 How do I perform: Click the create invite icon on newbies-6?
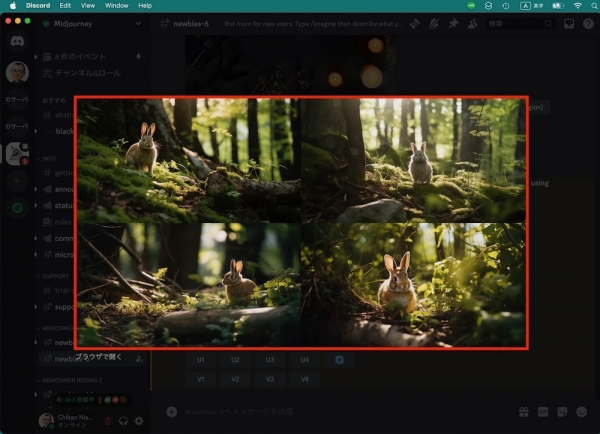tap(139, 359)
